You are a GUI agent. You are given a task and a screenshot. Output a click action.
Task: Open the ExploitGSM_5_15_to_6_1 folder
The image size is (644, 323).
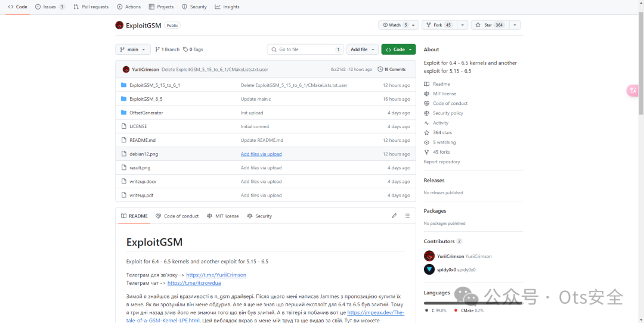point(154,85)
